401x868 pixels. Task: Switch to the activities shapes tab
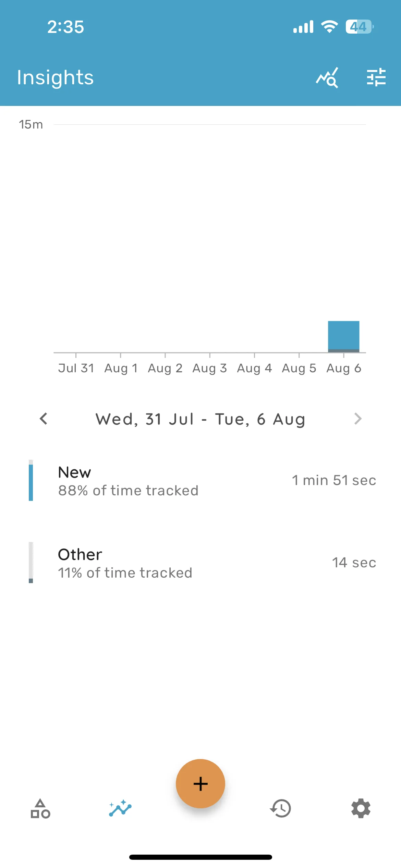(40, 809)
